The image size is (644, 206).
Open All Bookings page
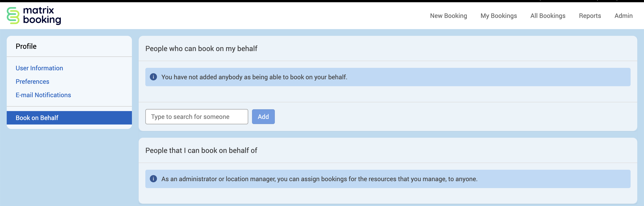[x=548, y=16]
